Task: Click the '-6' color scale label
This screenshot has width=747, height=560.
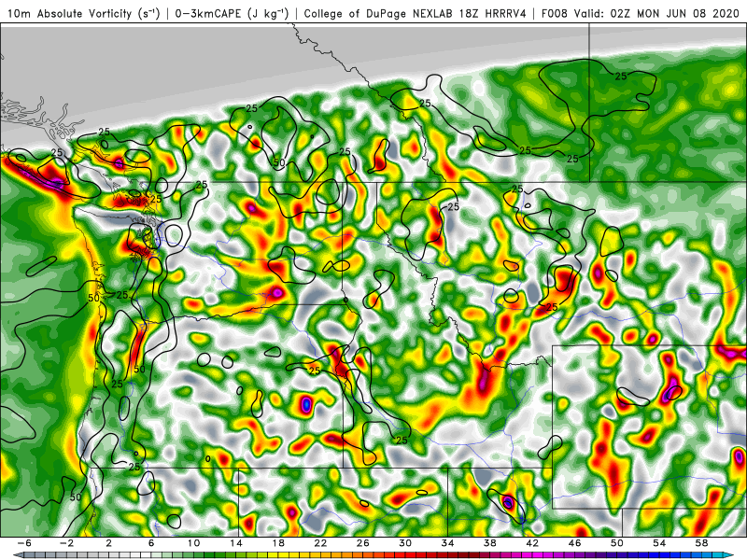Action: click(x=24, y=543)
